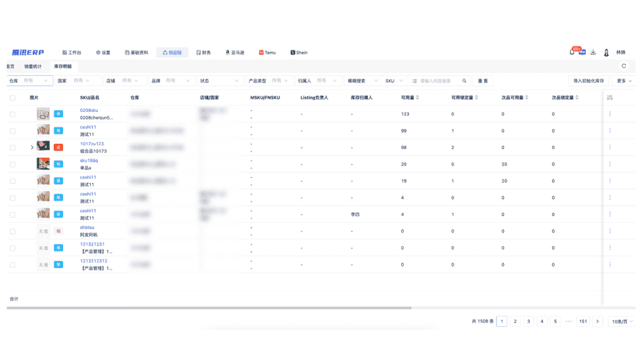Screen dimensions: 644x362
Task: Click the 导入初始化库存 button
Action: tap(589, 81)
